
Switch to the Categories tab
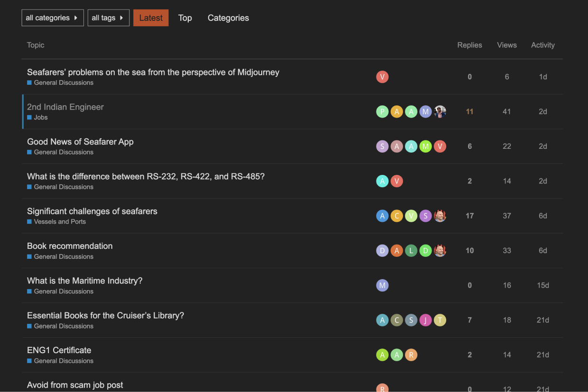(228, 18)
